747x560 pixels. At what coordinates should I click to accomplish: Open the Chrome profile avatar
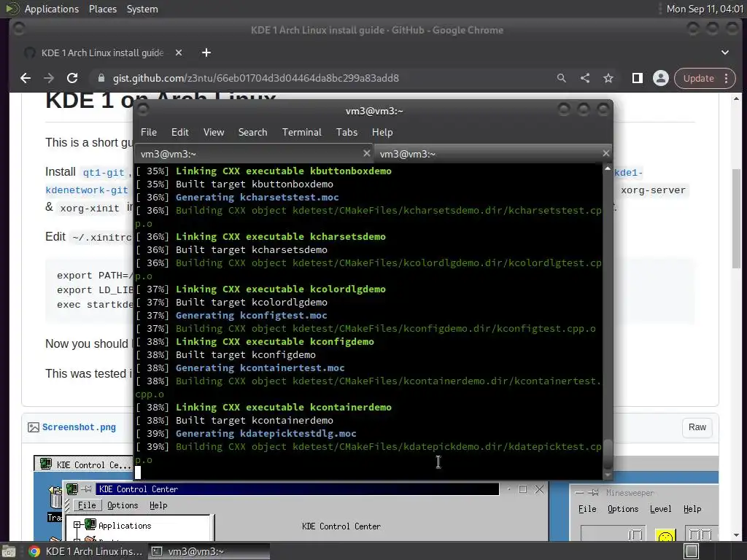pyautogui.click(x=661, y=78)
